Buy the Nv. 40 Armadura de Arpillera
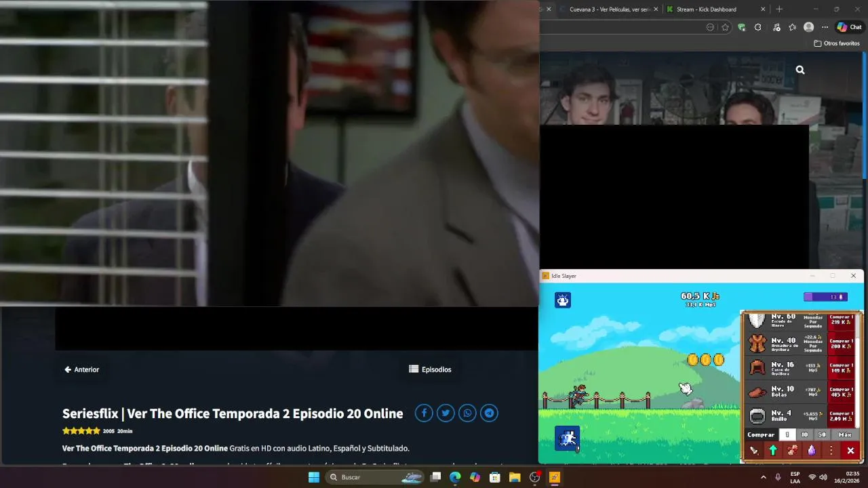Viewport: 868px width, 488px height. pyautogui.click(x=841, y=344)
